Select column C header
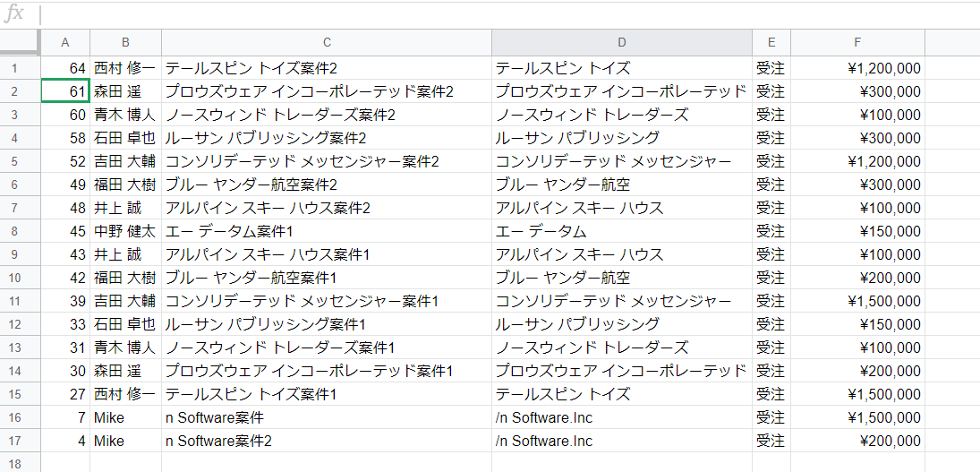980x472 pixels. pos(327,43)
